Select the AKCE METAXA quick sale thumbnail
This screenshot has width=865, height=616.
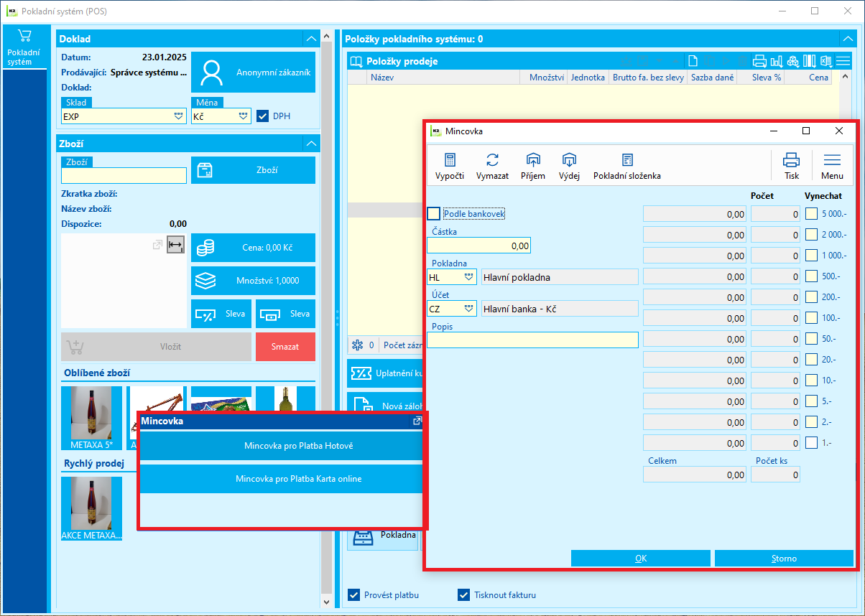(x=91, y=508)
